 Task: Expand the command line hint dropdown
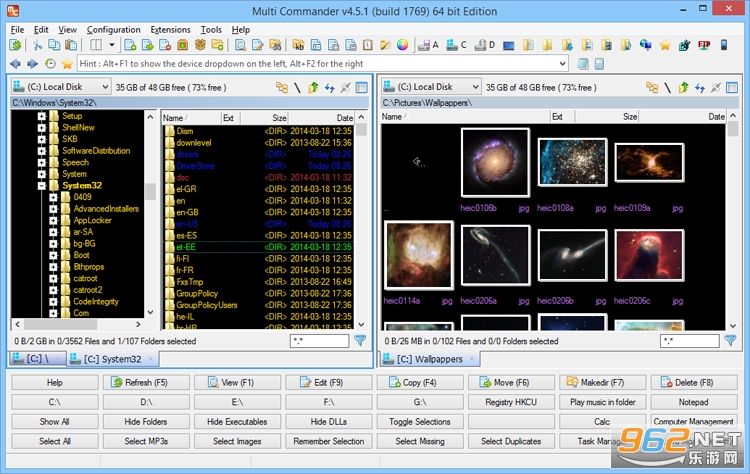[x=562, y=64]
